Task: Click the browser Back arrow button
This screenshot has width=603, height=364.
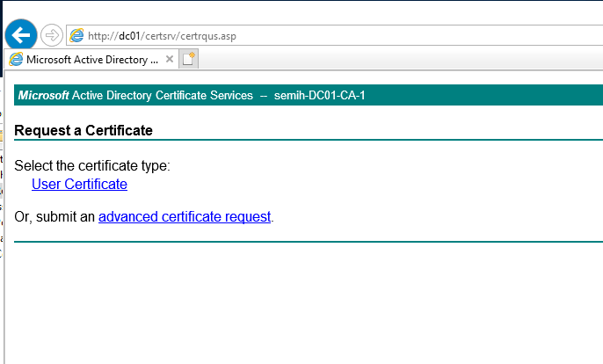Action: (x=21, y=35)
